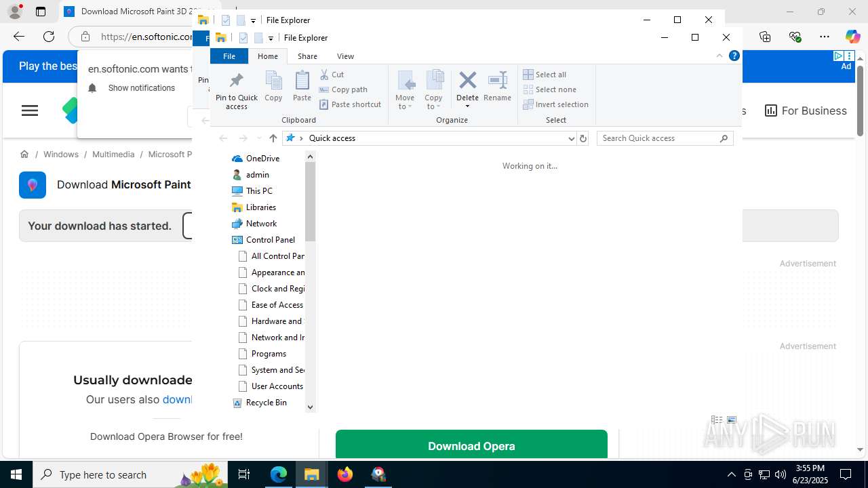Select Recycle Bin in navigation pane
This screenshot has width=868, height=488.
click(266, 403)
